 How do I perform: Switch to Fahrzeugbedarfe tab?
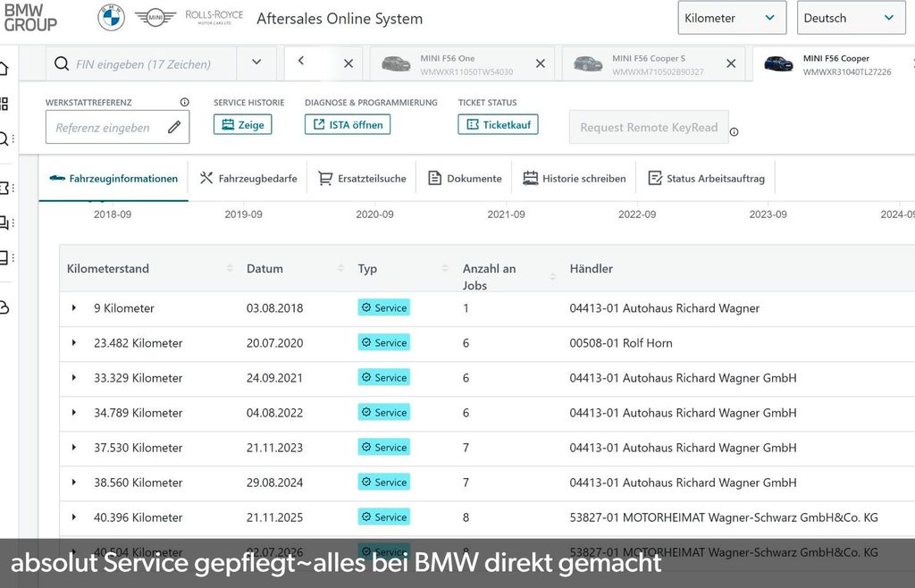pos(248,179)
